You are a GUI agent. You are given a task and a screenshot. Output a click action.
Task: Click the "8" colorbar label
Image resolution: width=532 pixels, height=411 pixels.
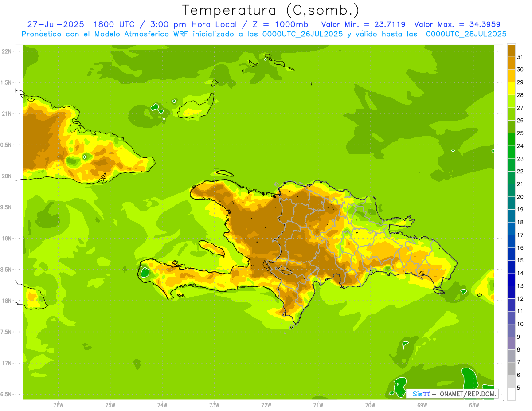[519, 349]
